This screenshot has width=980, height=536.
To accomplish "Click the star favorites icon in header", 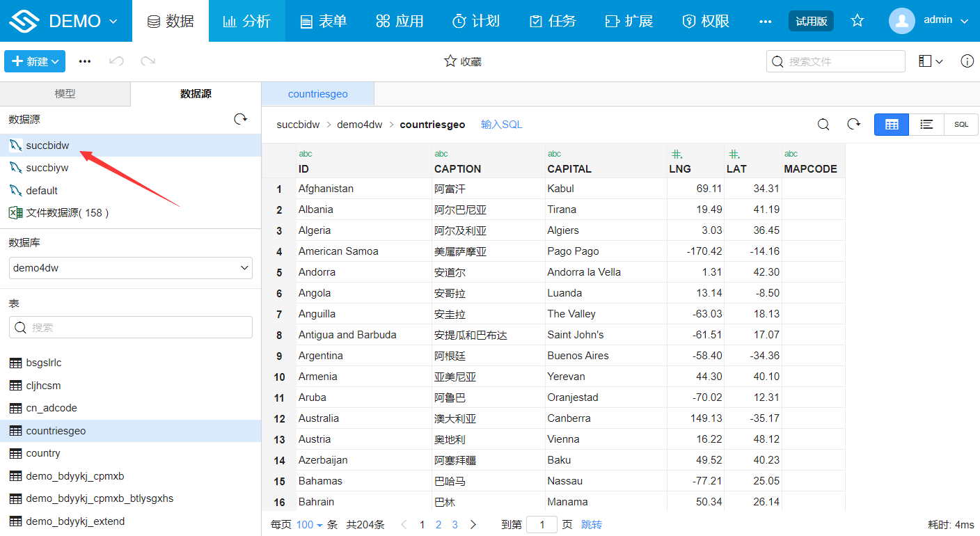I will (857, 21).
